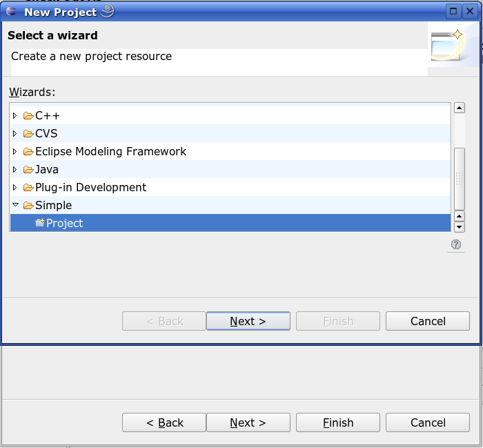The image size is (483, 448).
Task: Open help with the question mark icon
Action: click(456, 244)
